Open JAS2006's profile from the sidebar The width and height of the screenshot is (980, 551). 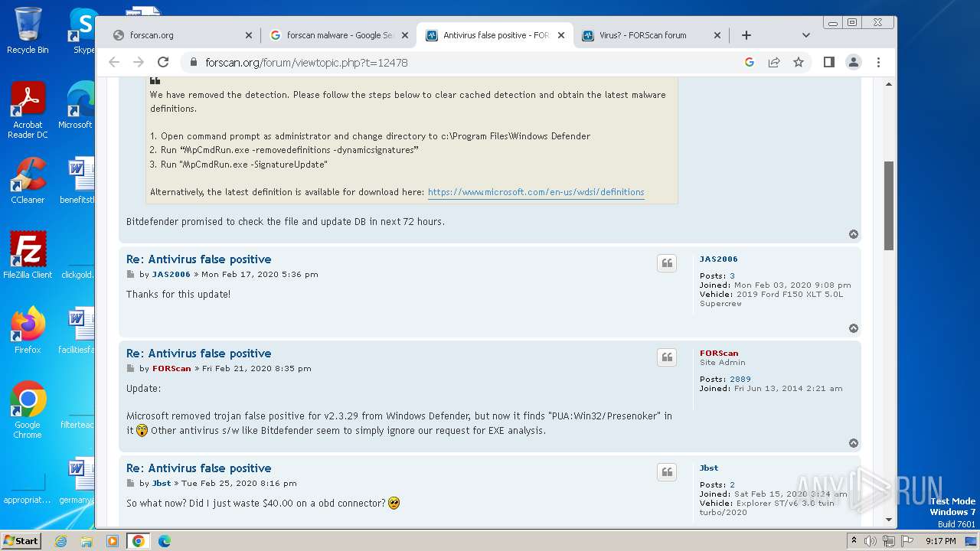coord(718,259)
